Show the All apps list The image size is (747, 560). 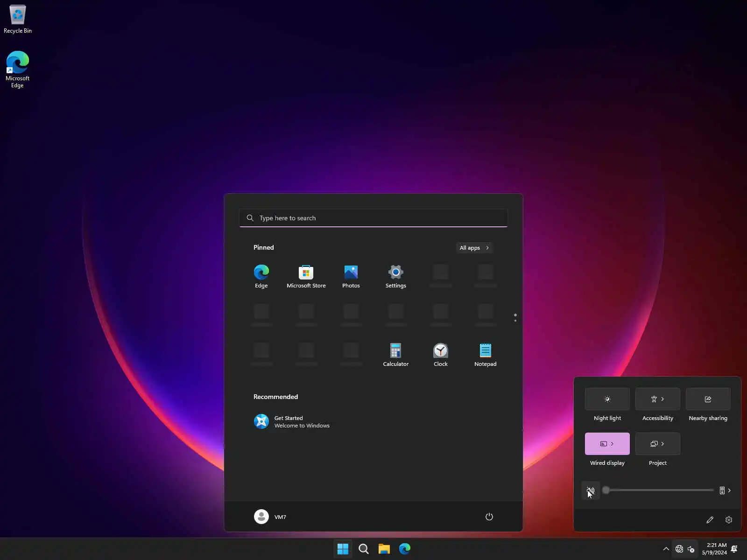[474, 248]
